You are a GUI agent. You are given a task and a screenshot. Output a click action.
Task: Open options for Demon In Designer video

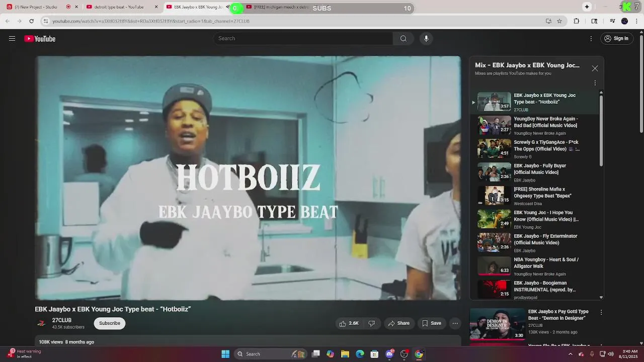(x=601, y=312)
